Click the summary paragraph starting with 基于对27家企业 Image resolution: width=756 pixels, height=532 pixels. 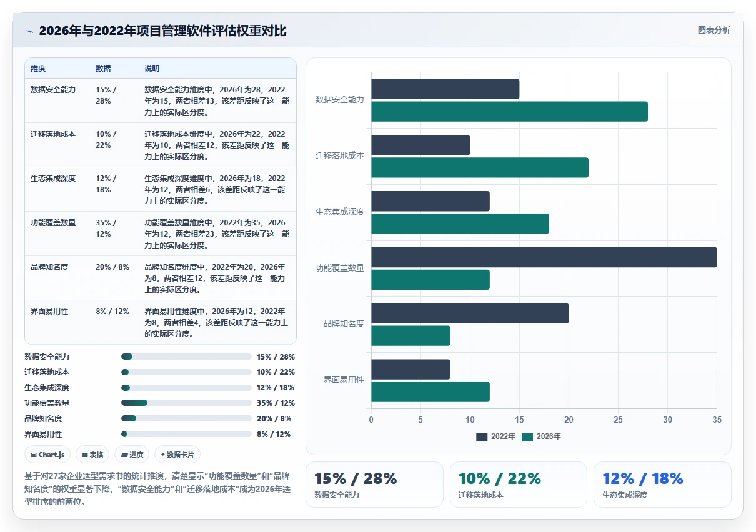point(159,488)
